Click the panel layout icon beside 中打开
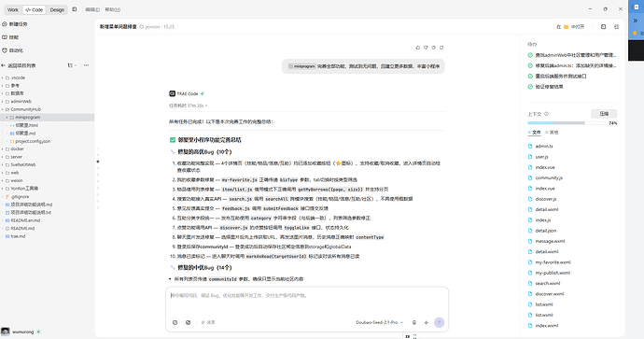644x339 pixels. [603, 27]
